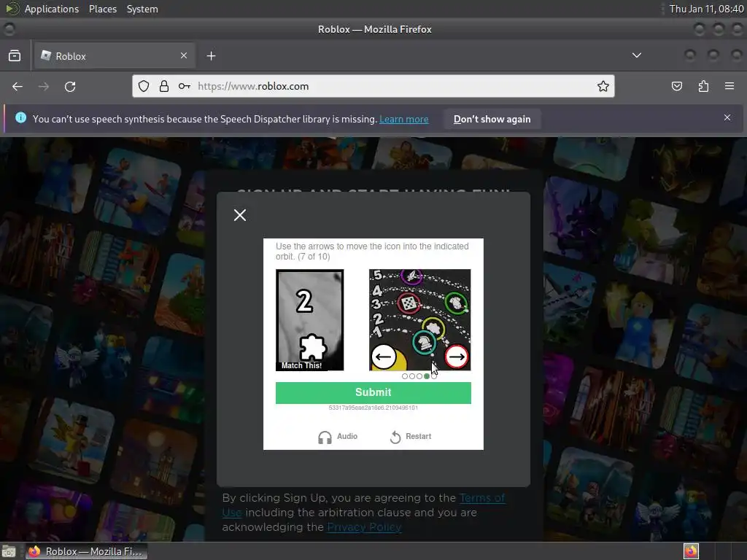Open the System menu

tap(142, 9)
